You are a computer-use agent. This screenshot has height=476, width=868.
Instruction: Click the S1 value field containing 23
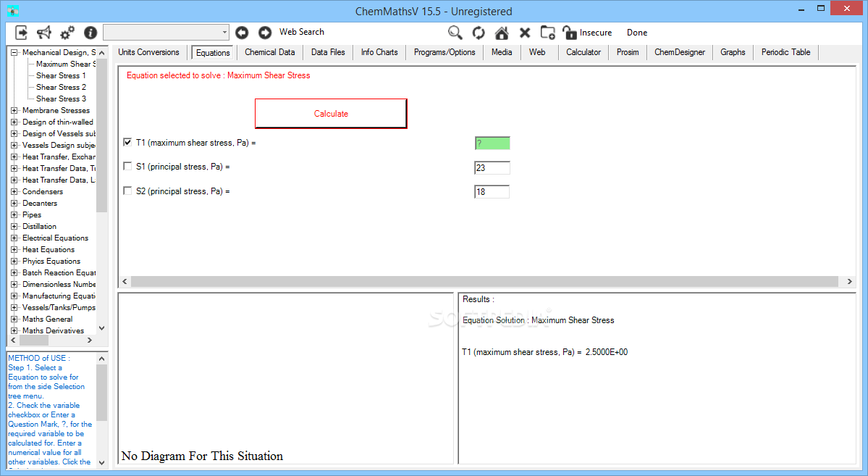click(x=492, y=168)
